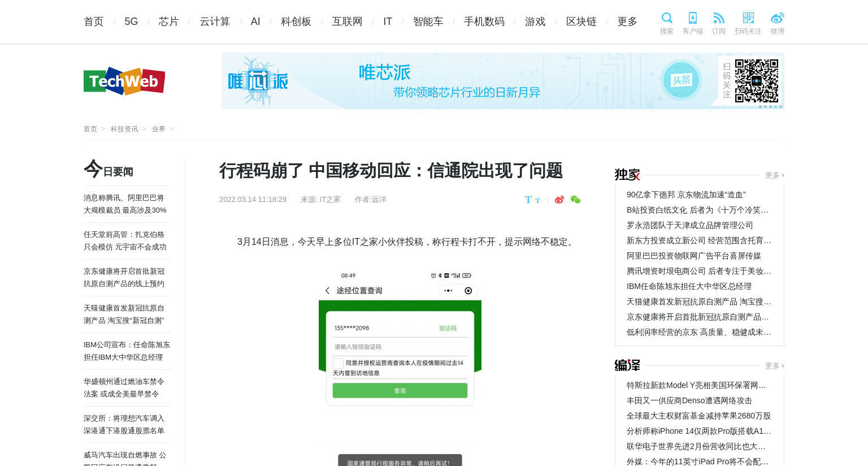The width and height of the screenshot is (868, 466).
Task: Open news 消息称腾讯、阿里巴巴将大规模裁员
Action: click(125, 204)
